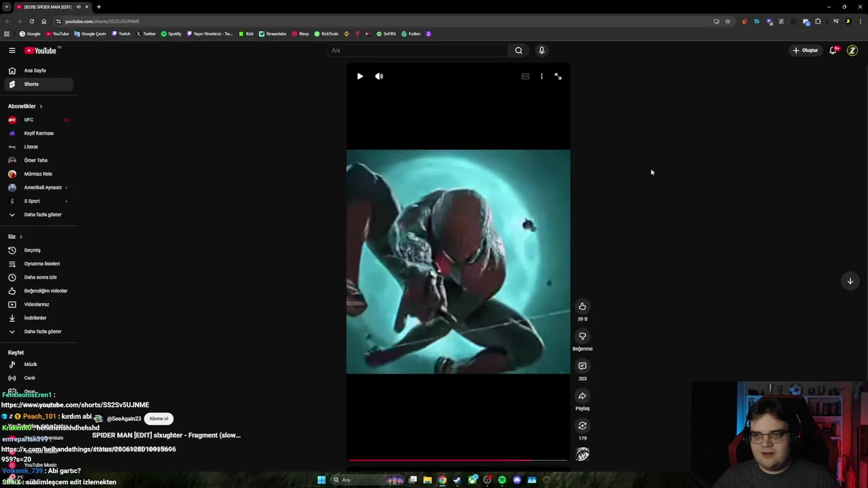The height and width of the screenshot is (488, 868).
Task: Open Streamlabs bookmark
Action: coord(273,34)
